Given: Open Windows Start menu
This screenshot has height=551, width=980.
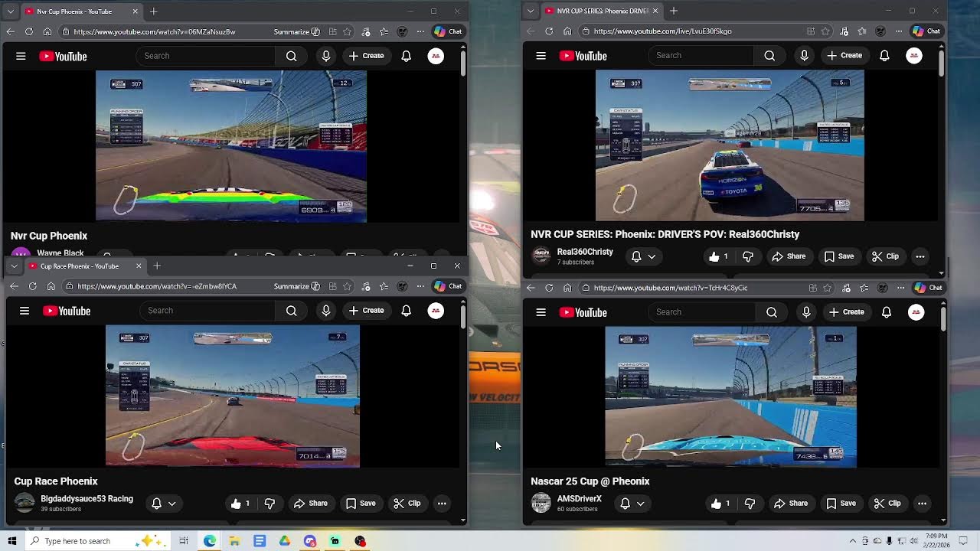Looking at the screenshot, I should tap(12, 541).
